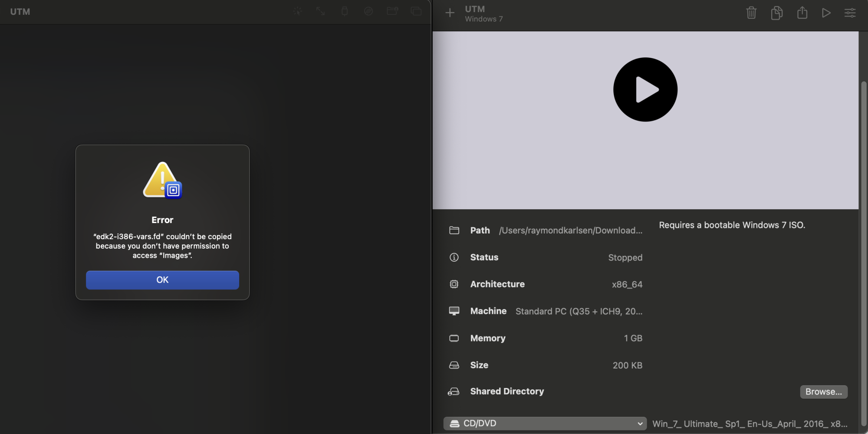Viewport: 868px width, 434px height.
Task: Open the USB devices icon in VM toolbar
Action: tap(345, 11)
